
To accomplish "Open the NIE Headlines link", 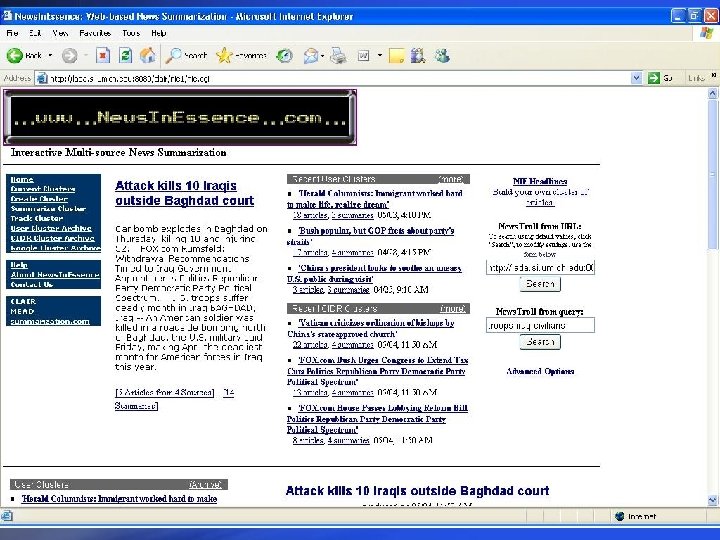I will [540, 181].
